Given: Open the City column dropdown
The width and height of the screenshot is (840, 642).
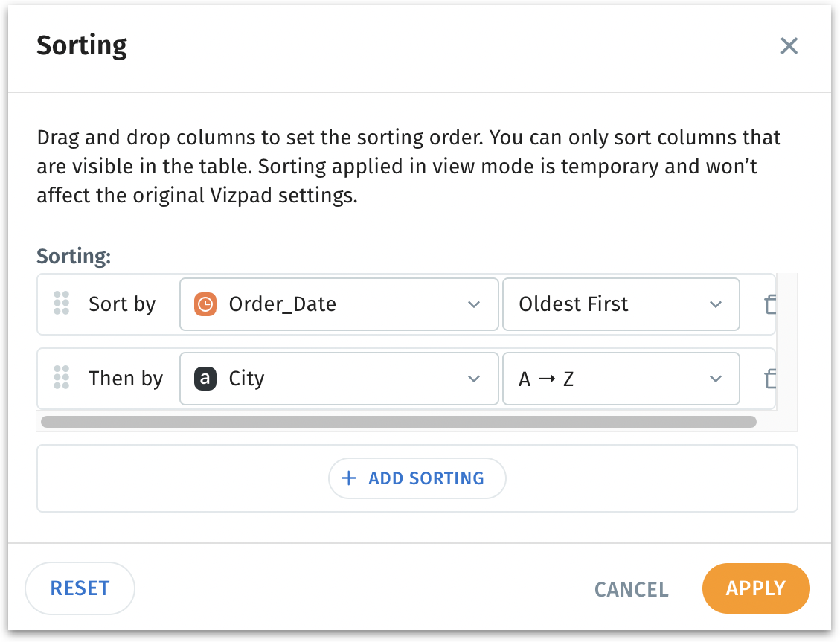Looking at the screenshot, I should (x=339, y=379).
